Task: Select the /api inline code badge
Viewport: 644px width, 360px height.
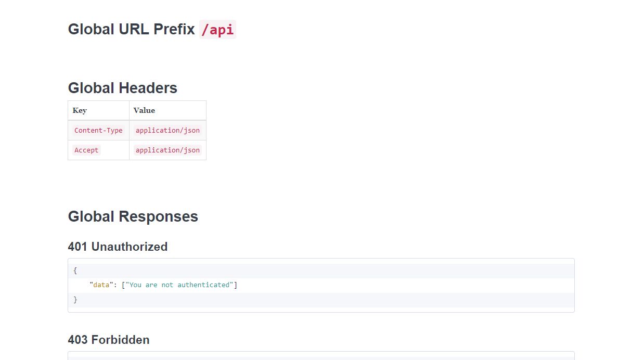Action: [x=217, y=30]
